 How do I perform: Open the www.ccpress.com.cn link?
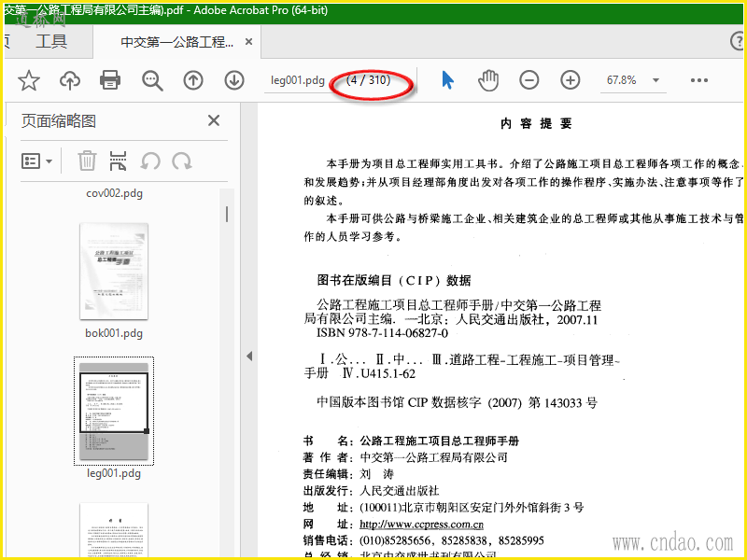tap(421, 525)
